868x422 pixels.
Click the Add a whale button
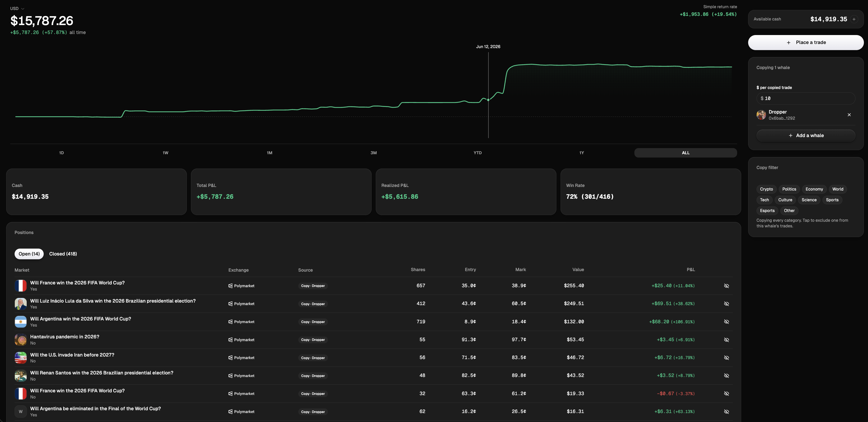tap(806, 136)
